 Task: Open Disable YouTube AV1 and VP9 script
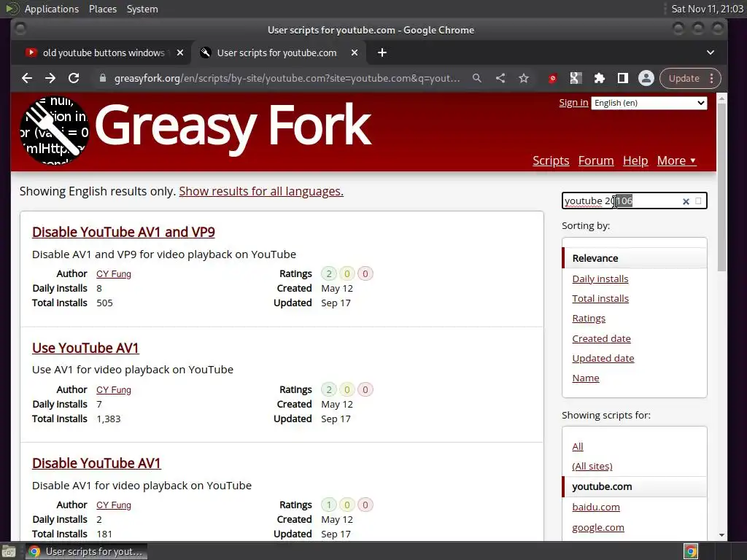(x=123, y=233)
